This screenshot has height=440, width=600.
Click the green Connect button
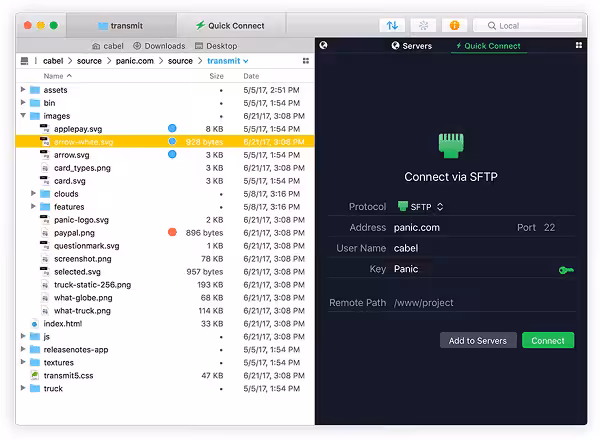pos(548,340)
